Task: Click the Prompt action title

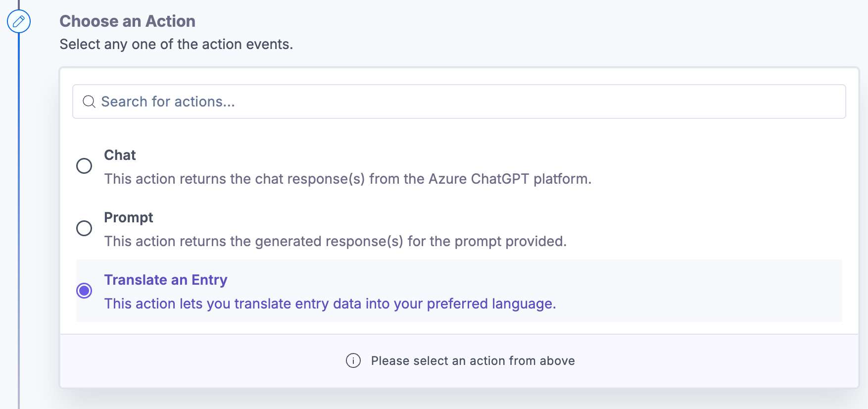Action: tap(129, 217)
